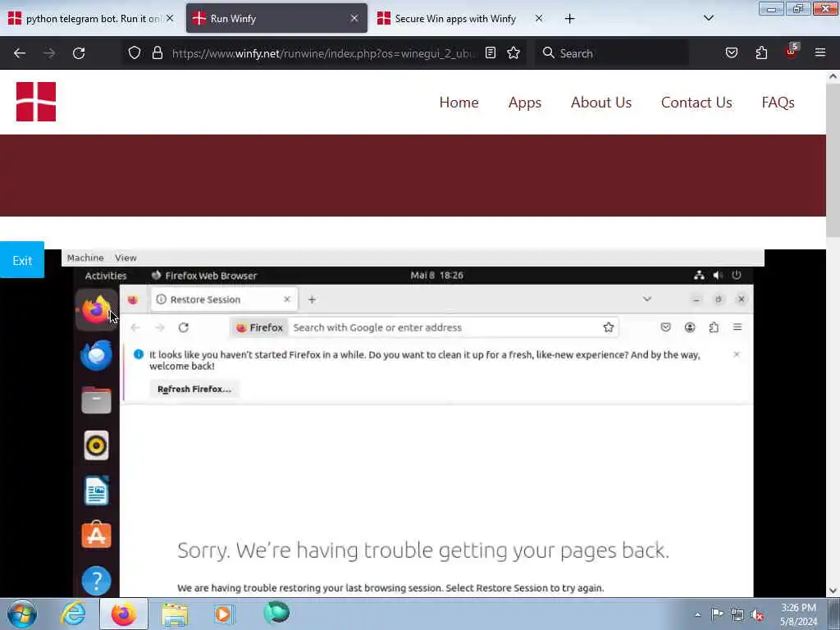Click the Ubuntu volume icon
The height and width of the screenshot is (630, 840).
coord(718,276)
